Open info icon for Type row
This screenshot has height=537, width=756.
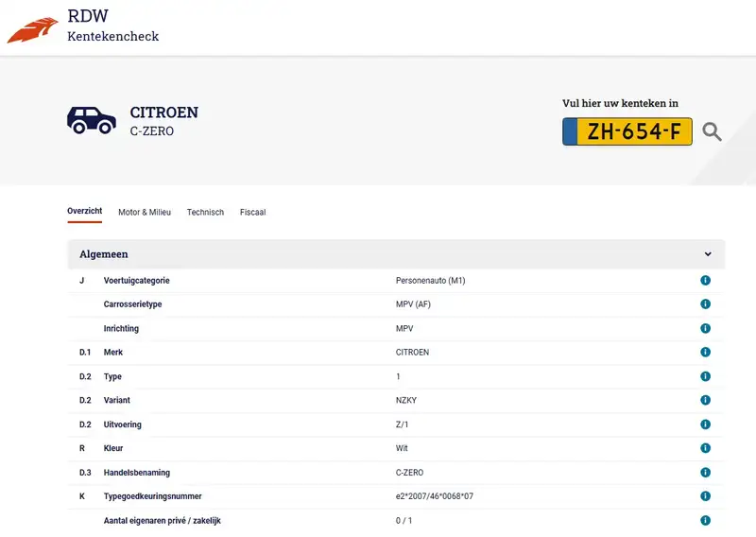click(x=705, y=376)
